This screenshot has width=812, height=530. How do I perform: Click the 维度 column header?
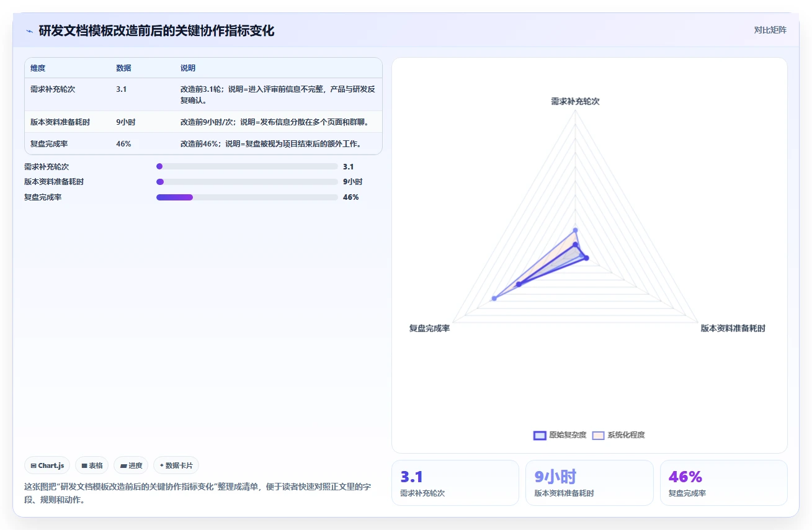point(38,68)
